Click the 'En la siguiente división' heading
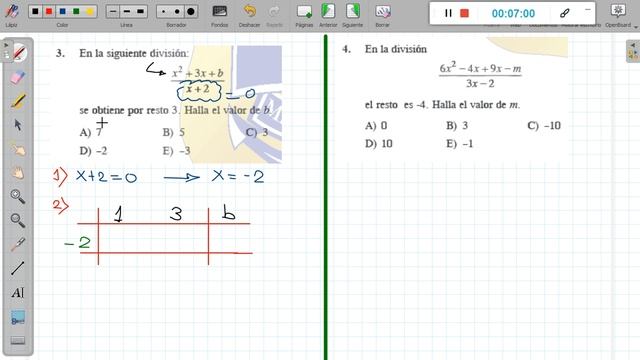 tap(134, 53)
